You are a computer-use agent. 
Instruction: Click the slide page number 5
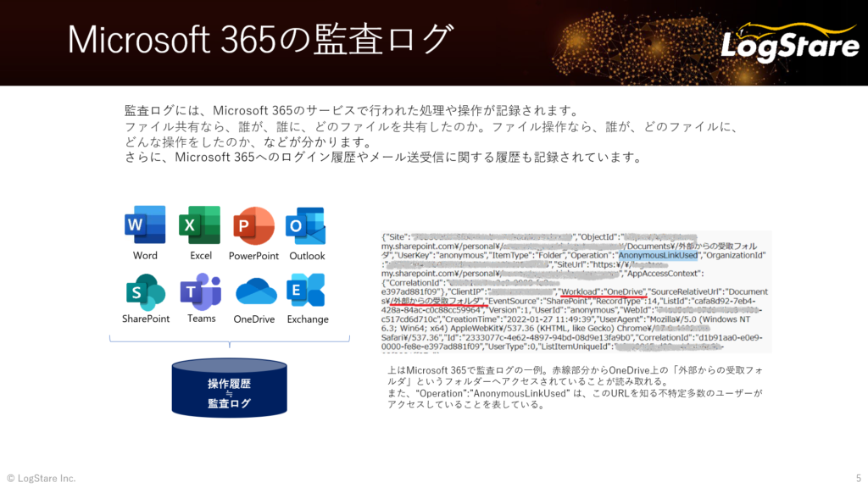(x=859, y=479)
